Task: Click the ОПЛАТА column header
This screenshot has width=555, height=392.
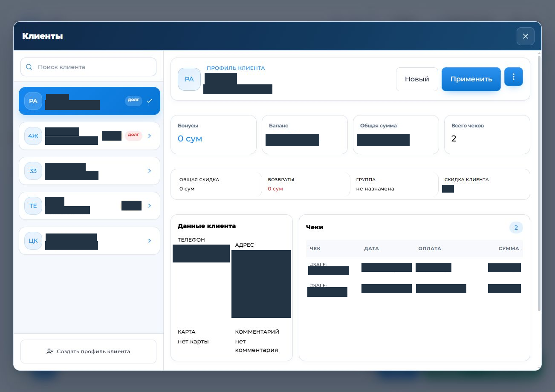Action: point(430,248)
